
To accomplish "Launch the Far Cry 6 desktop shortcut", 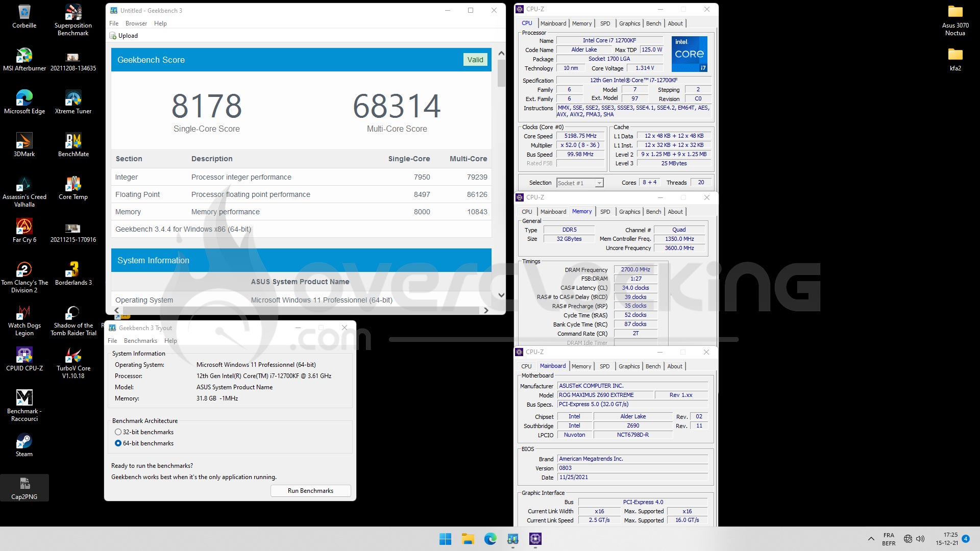I will [x=24, y=231].
